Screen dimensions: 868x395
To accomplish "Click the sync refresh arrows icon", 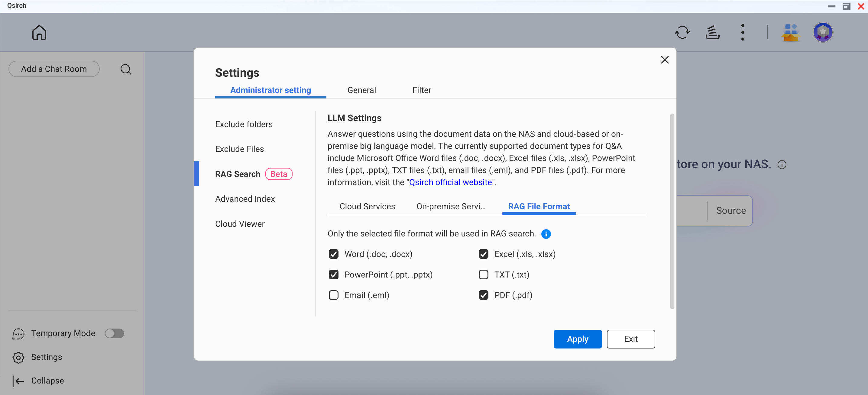I will [682, 33].
